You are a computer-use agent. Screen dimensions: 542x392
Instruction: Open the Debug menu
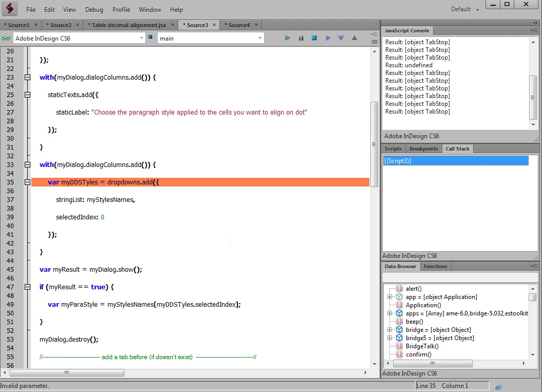94,10
